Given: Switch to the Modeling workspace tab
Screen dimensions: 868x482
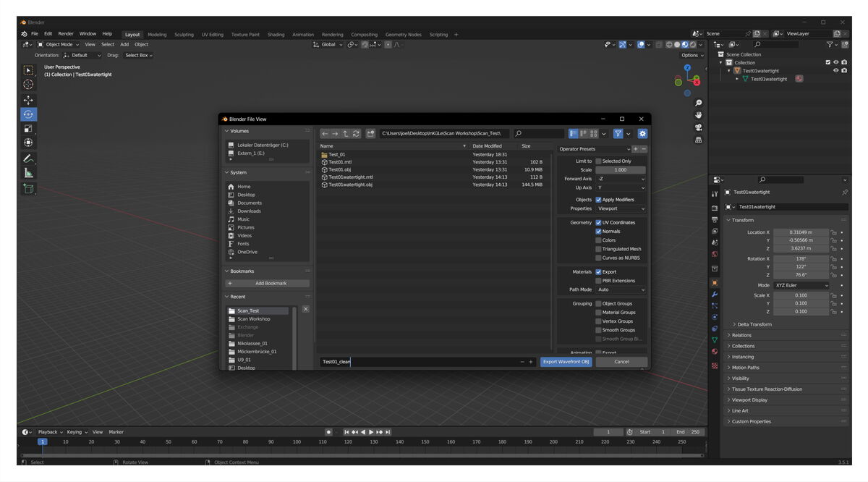Looking at the screenshot, I should [157, 35].
